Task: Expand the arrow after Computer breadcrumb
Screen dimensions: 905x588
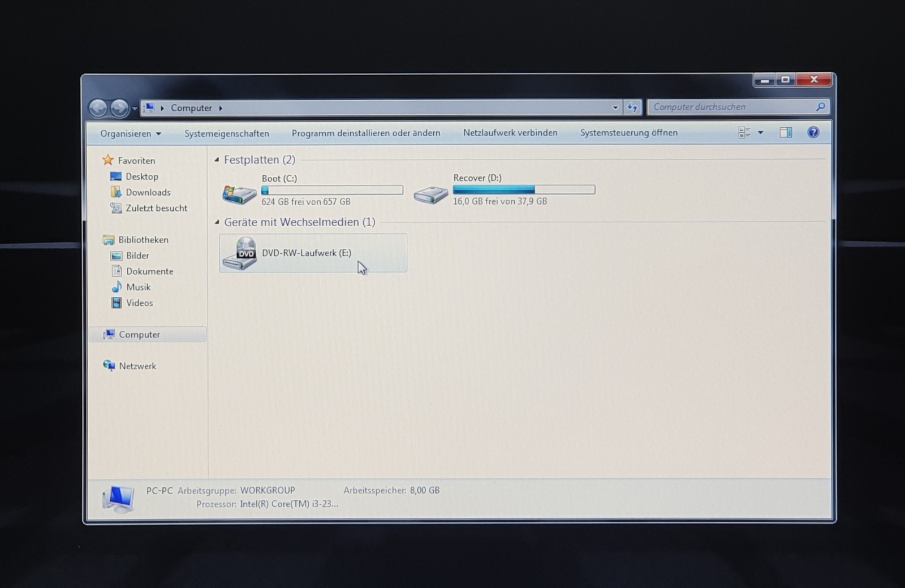Action: click(221, 108)
